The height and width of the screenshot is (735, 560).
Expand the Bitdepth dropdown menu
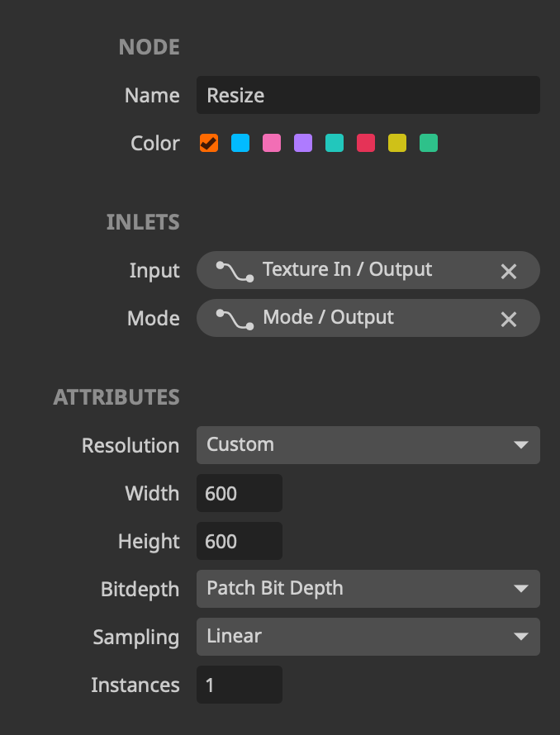coord(368,589)
